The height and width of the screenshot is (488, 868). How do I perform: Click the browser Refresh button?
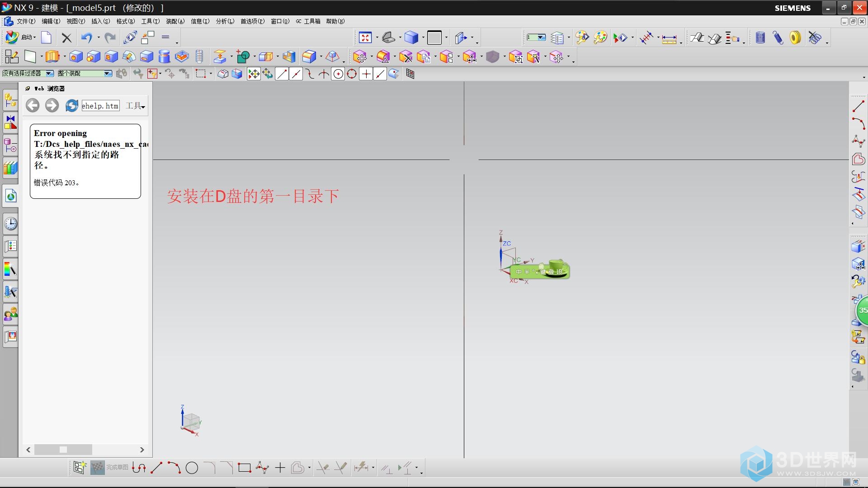71,106
